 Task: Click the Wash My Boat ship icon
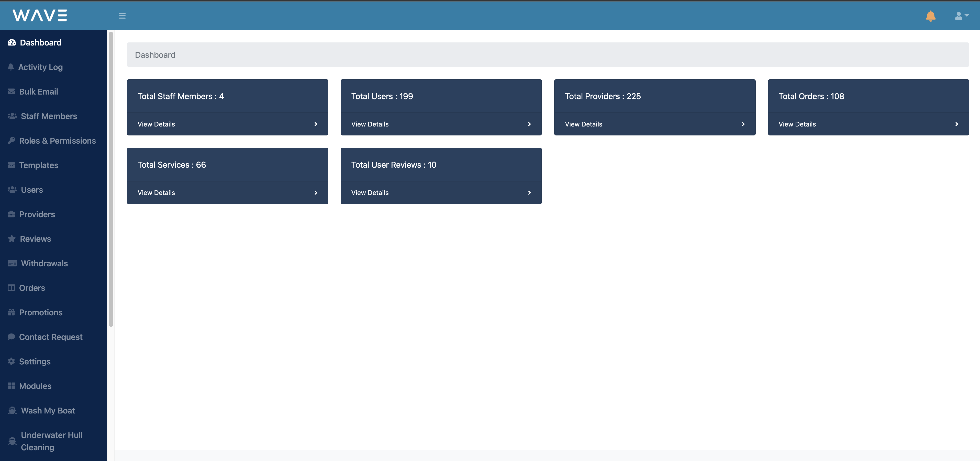(x=12, y=410)
